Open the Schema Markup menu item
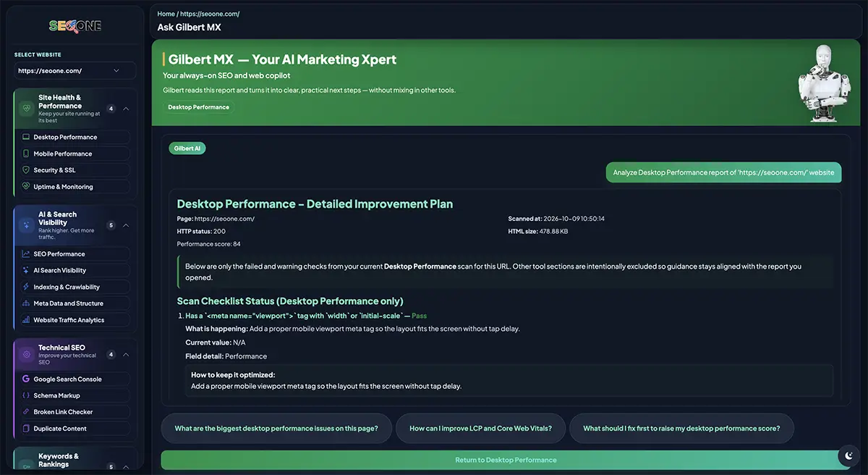 pos(75,395)
